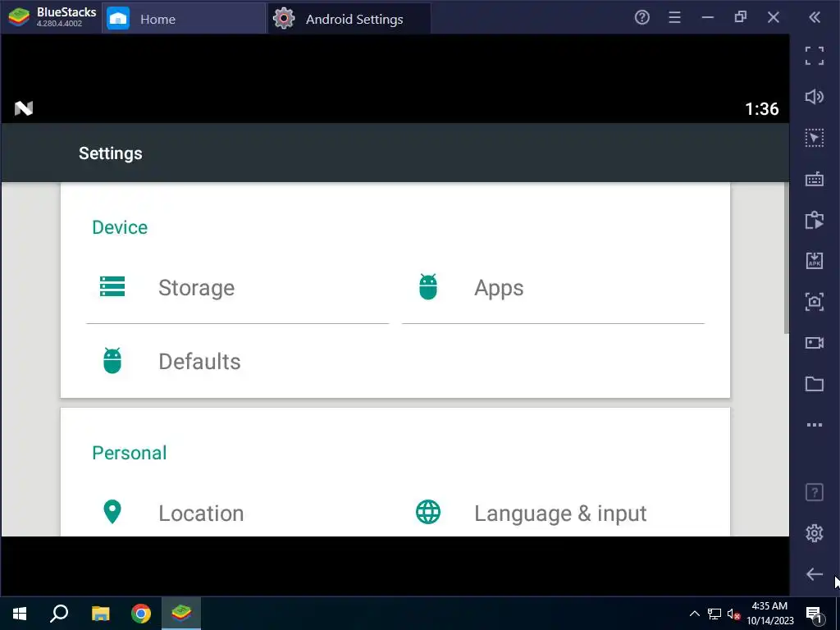Click the Install APK icon
The width and height of the screenshot is (840, 630).
(815, 261)
